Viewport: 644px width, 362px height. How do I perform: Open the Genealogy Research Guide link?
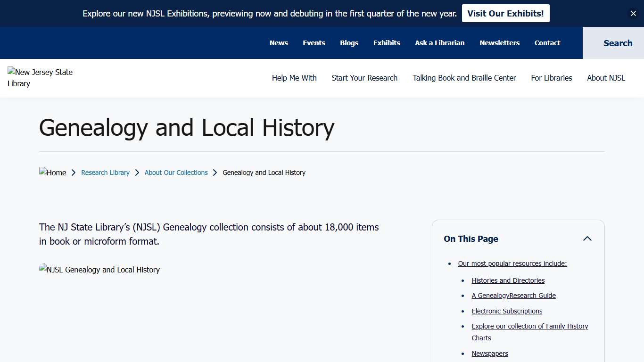[513, 296]
